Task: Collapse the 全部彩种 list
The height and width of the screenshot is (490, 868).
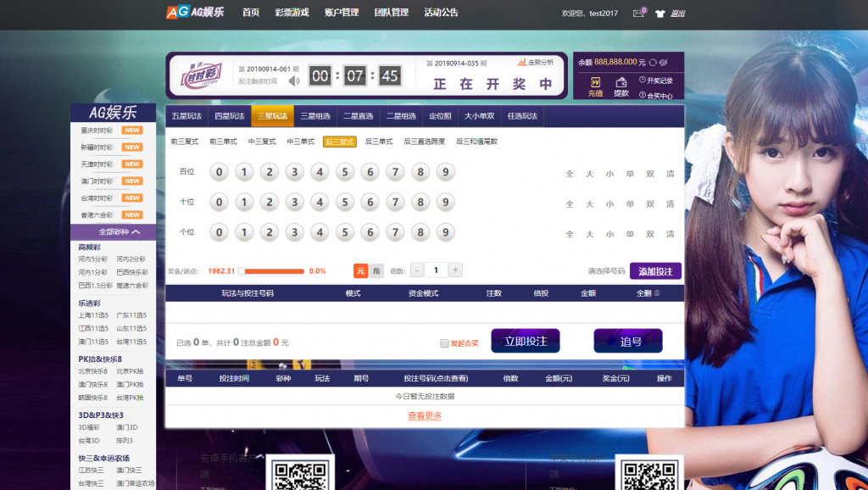Action: (114, 232)
